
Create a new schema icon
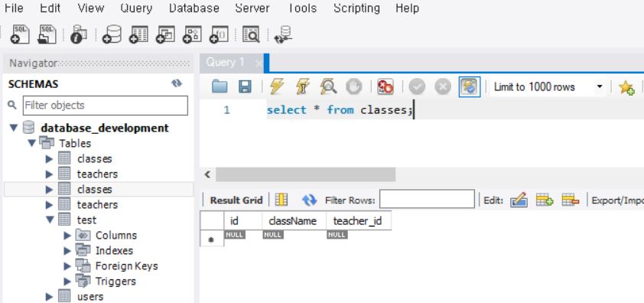(112, 34)
